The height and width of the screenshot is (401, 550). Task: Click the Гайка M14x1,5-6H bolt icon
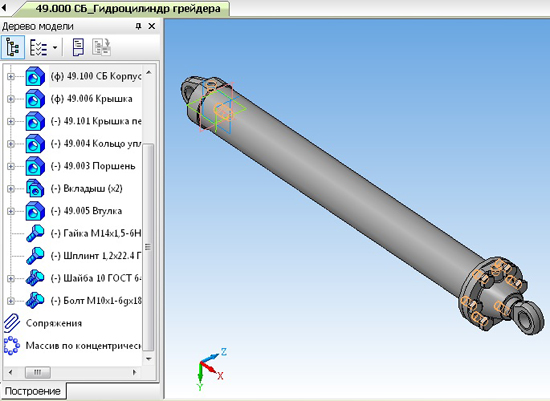tap(35, 233)
